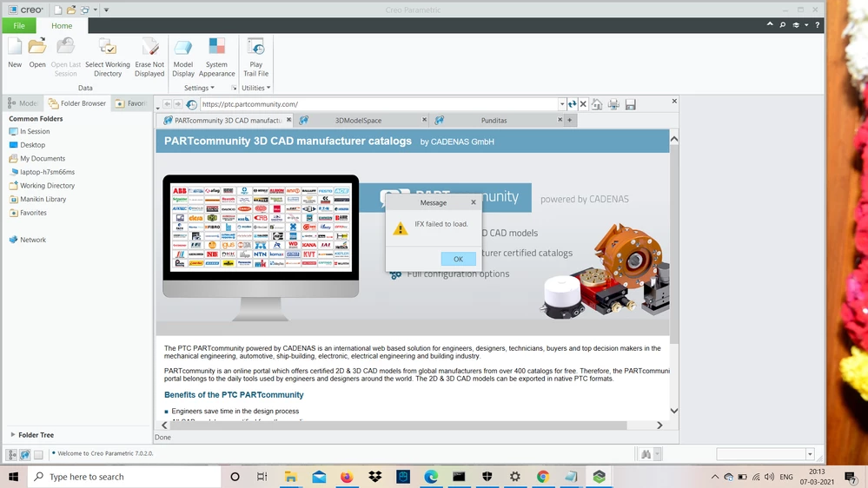Image resolution: width=868 pixels, height=488 pixels.
Task: Click the Open file ribbon icon
Action: tap(37, 53)
